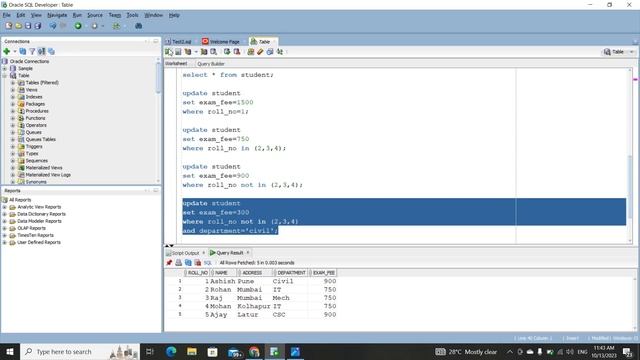The image size is (640, 360).
Task: Click the SQL Worksheet icon in main toolbar
Action: pos(117,26)
